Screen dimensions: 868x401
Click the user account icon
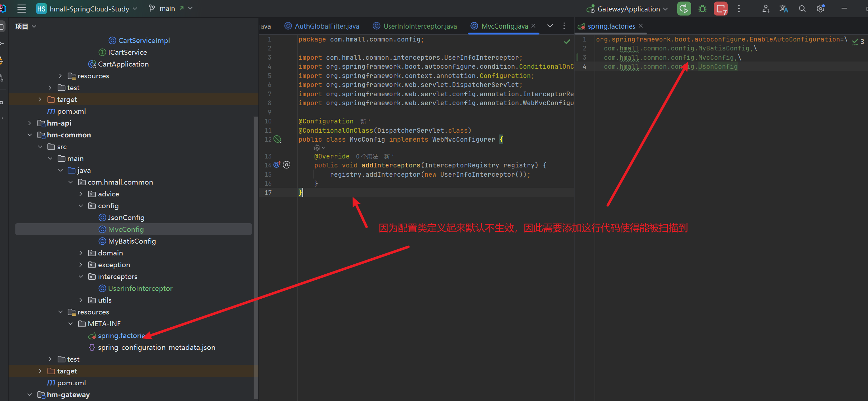766,9
